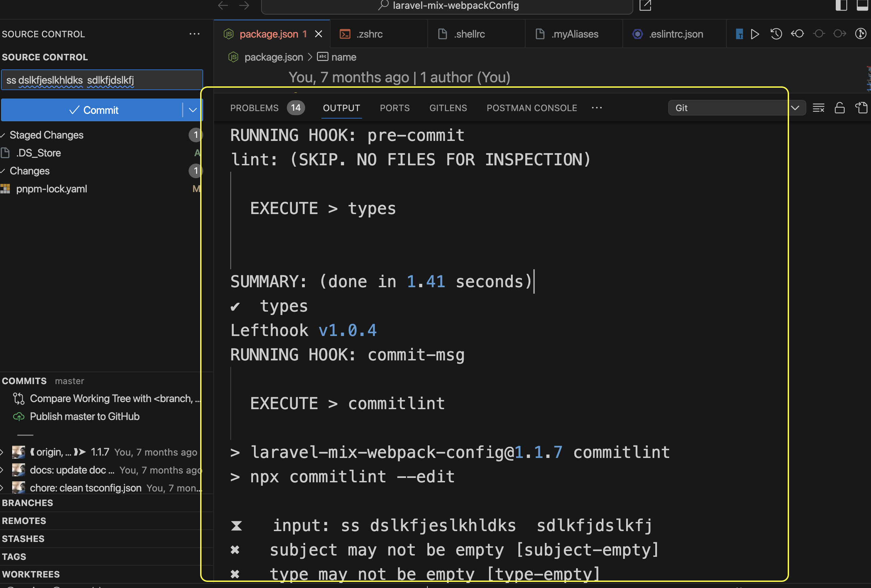This screenshot has height=588, width=871.
Task: Open the Source Control more actions menu
Action: [x=194, y=34]
